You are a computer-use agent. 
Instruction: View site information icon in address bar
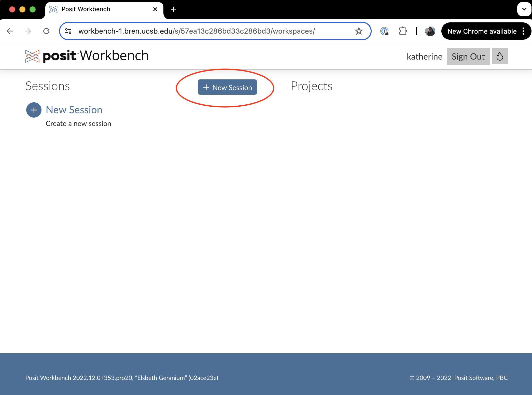click(68, 31)
